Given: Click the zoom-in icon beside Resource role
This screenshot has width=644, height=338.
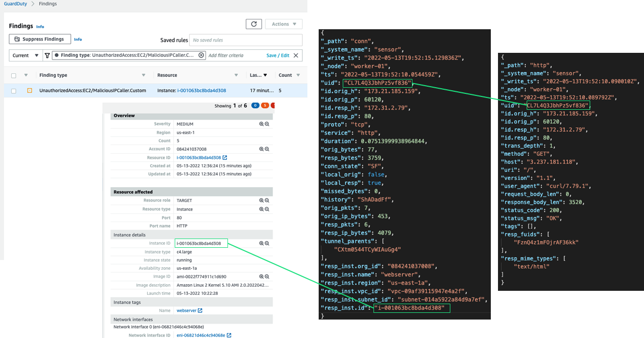Looking at the screenshot, I should 261,201.
